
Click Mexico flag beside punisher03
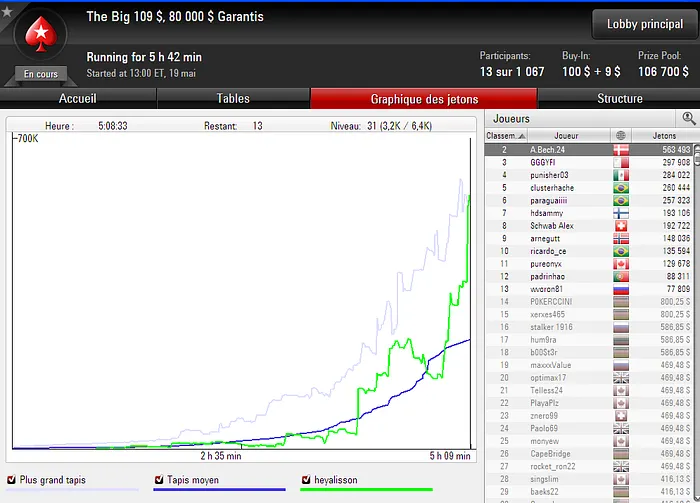click(621, 175)
